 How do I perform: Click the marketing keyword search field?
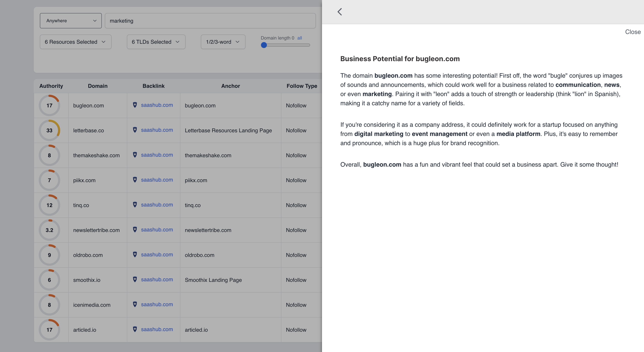pos(210,21)
